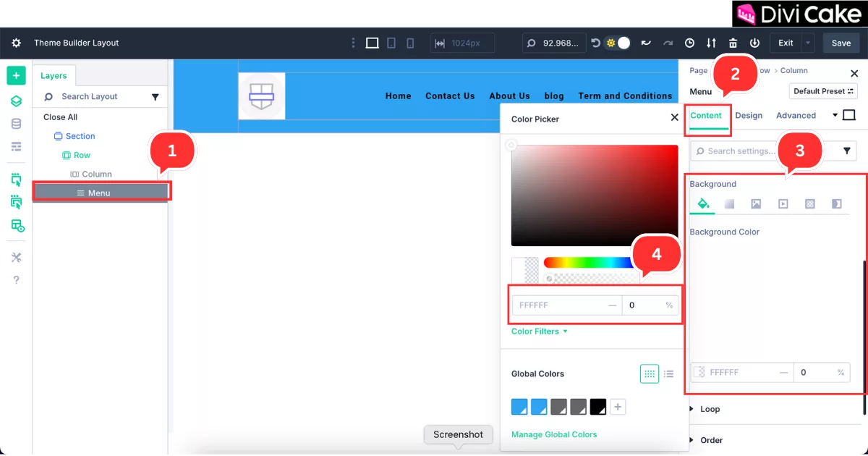
Task: Switch to desktop view icon
Action: coord(372,43)
